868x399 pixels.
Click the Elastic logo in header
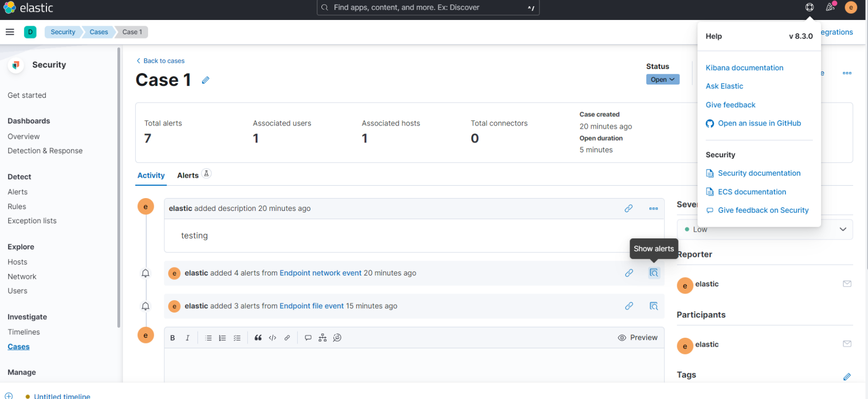[28, 8]
